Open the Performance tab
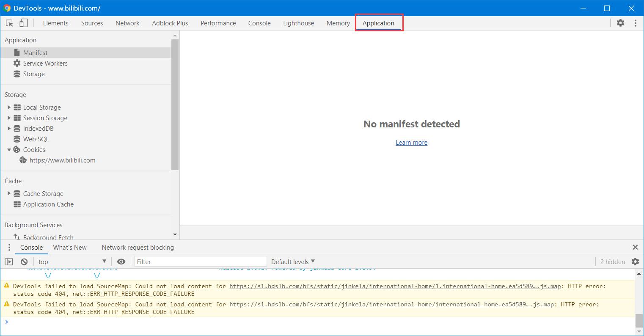The width and height of the screenshot is (644, 336). 218,23
